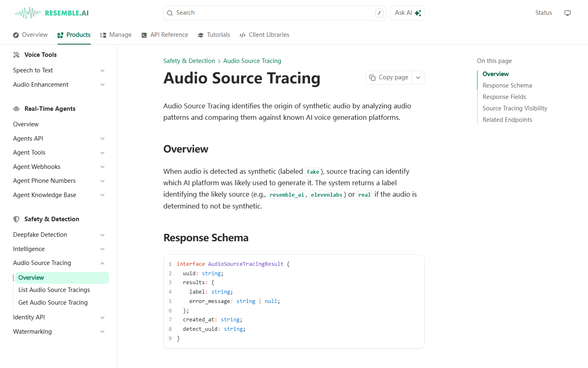Expand the Speech to Text section
This screenshot has height=368, width=588.
(x=102, y=71)
